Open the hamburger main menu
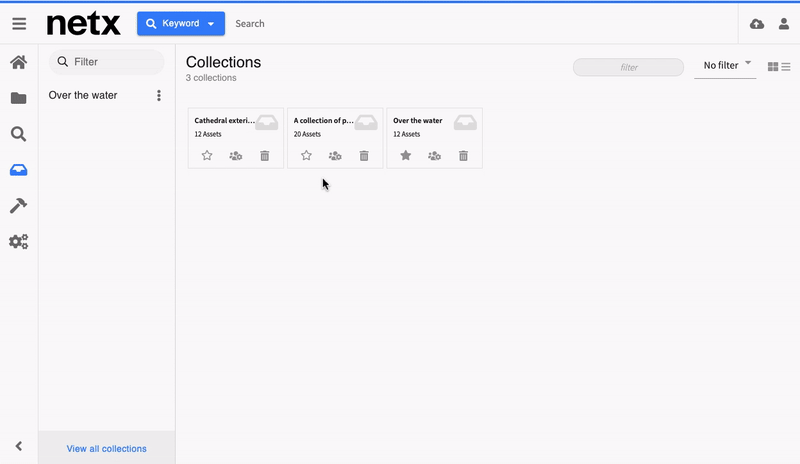800x464 pixels. click(19, 24)
